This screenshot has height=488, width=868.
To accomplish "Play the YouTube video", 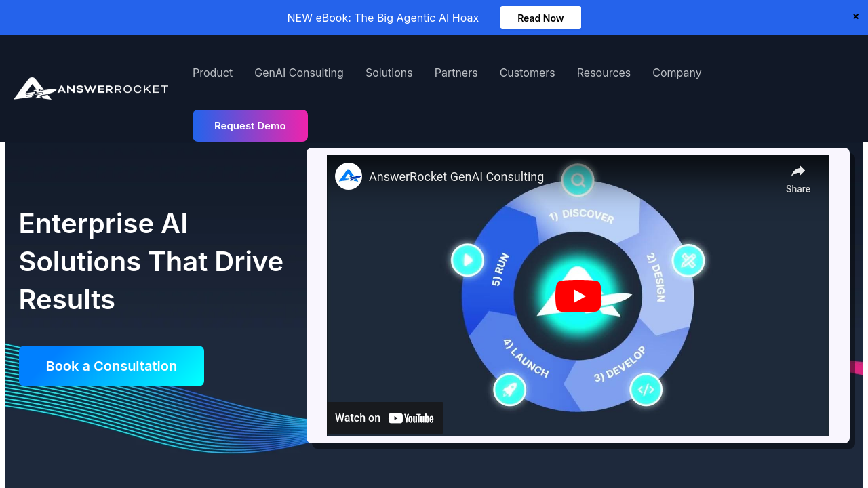I will [578, 296].
